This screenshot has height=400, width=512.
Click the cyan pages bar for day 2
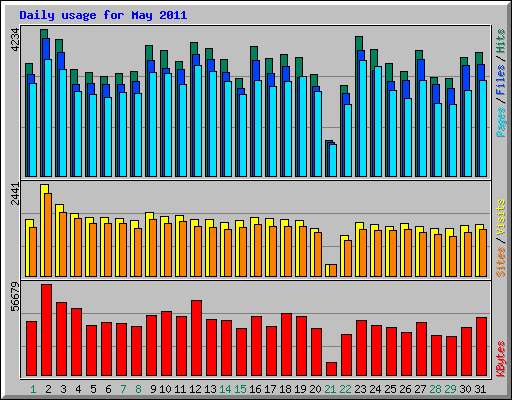(x=48, y=118)
